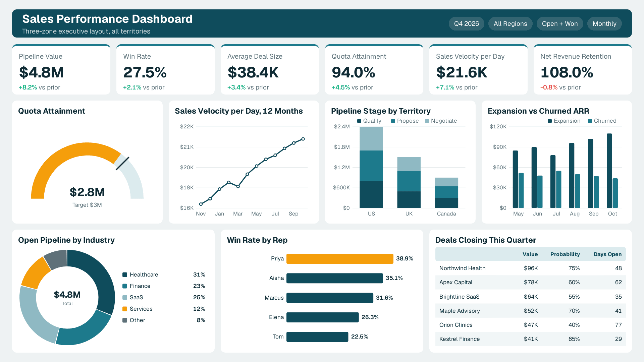The width and height of the screenshot is (644, 362).
Task: Click the Quota Attainment 94.0% value
Action: 353,72
